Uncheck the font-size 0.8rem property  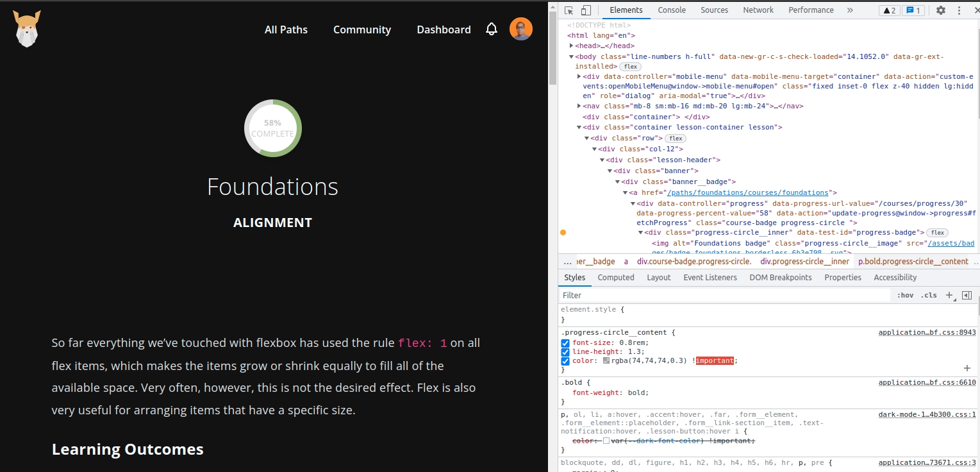[x=565, y=343]
